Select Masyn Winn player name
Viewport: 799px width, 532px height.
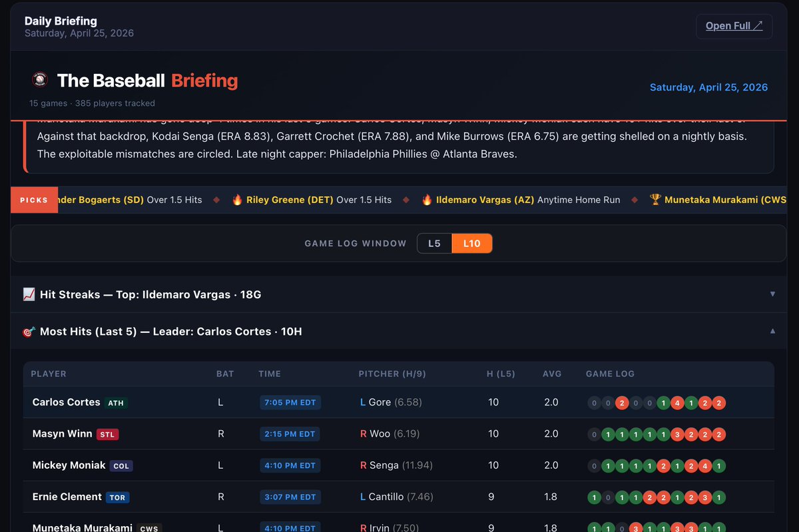[62, 433]
